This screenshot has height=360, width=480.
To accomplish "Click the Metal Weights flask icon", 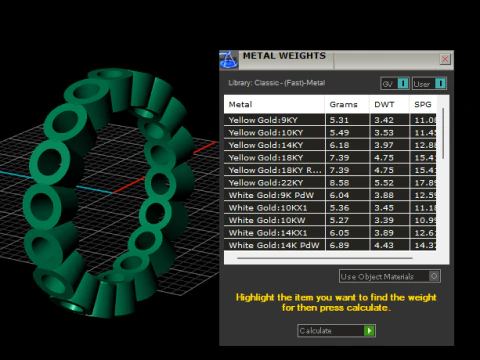I will pyautogui.click(x=229, y=60).
